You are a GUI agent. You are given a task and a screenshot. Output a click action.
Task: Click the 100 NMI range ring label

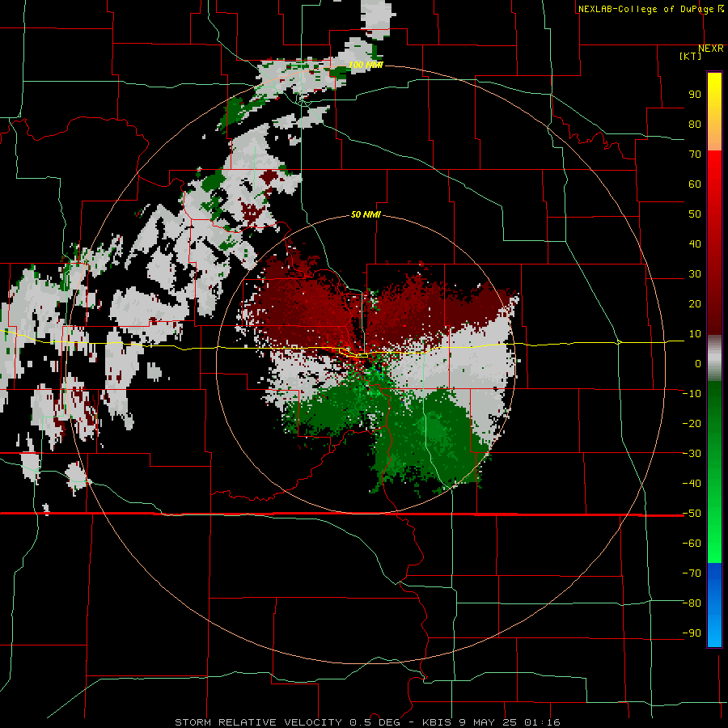point(366,65)
